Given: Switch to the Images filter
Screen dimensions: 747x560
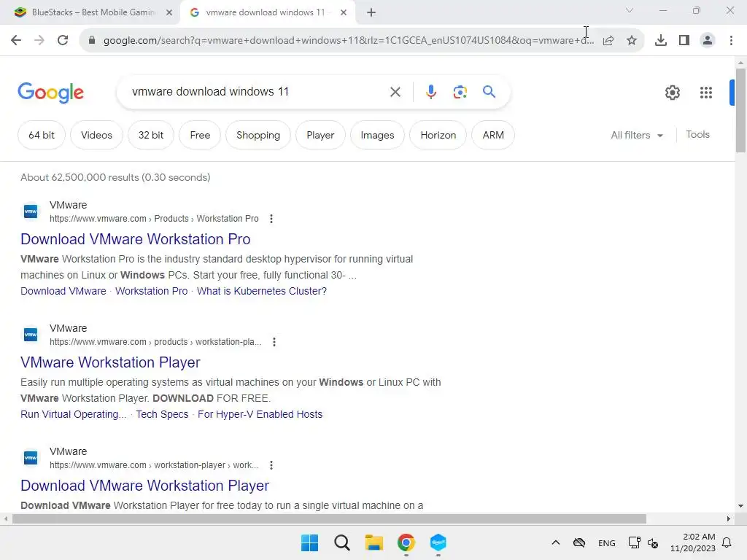Looking at the screenshot, I should (377, 135).
